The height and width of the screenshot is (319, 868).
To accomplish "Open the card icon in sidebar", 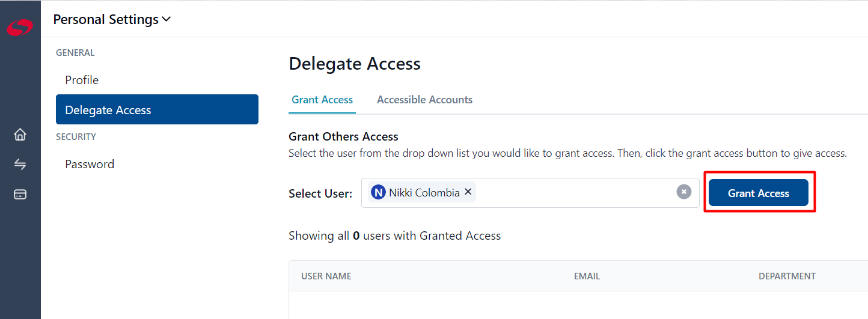I will 20,195.
